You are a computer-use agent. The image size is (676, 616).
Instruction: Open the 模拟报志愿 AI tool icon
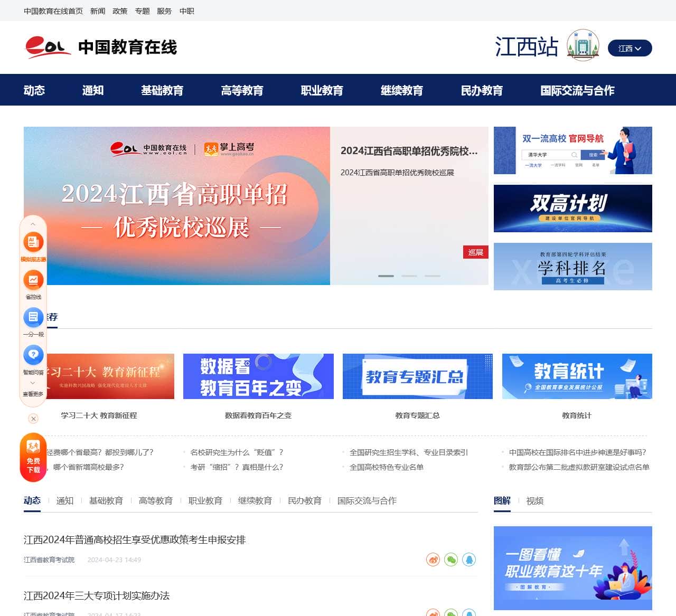(x=33, y=243)
